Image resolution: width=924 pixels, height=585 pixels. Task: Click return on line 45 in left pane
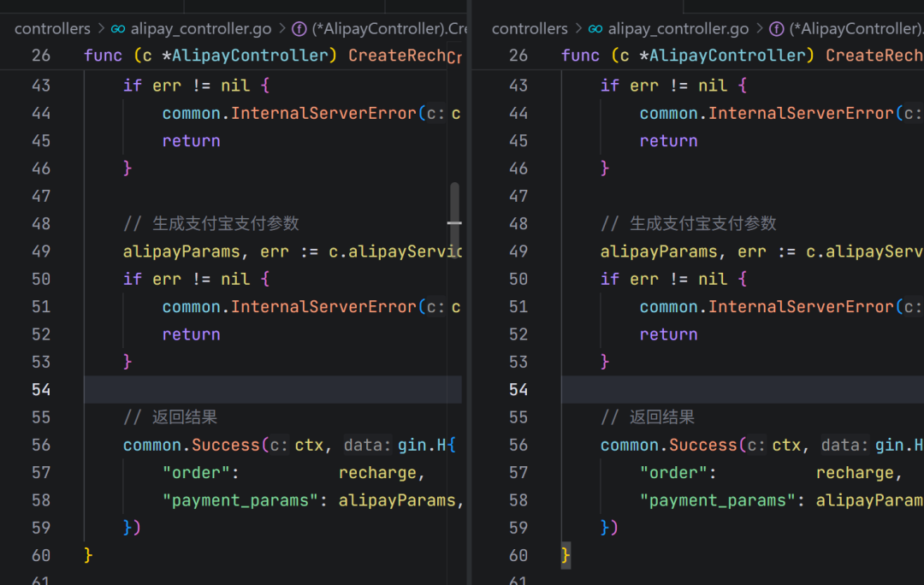coord(191,141)
